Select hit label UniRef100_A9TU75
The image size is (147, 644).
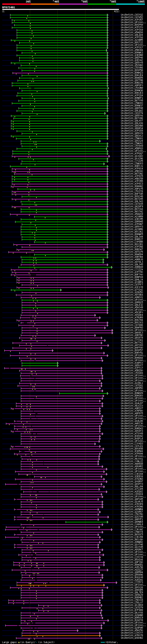pos(132,252)
